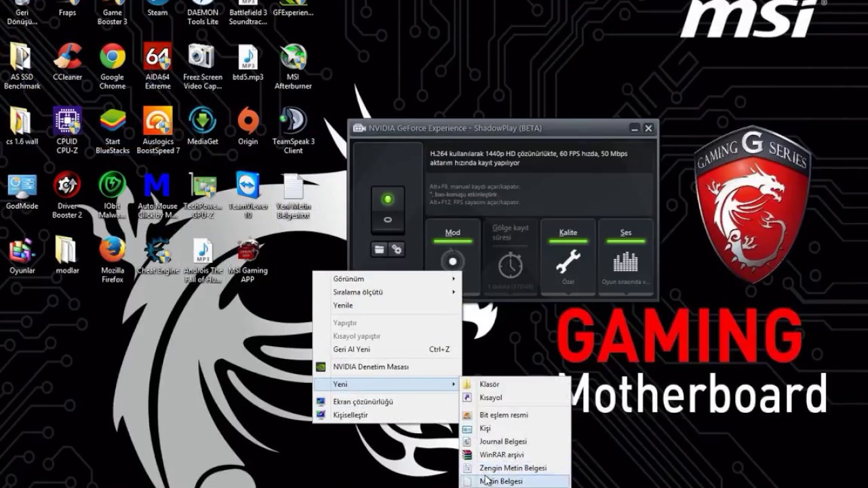The width and height of the screenshot is (868, 488).
Task: Open Gölge kayıt süresi timer panel
Action: (511, 257)
